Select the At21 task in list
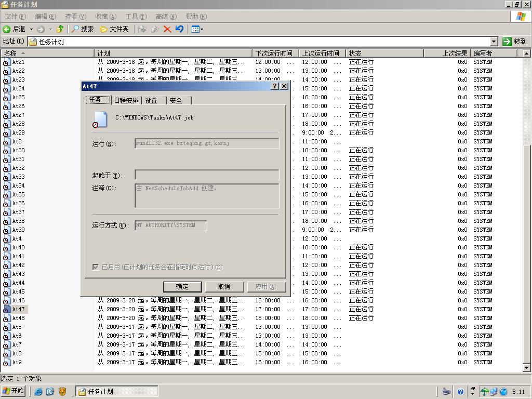532x399 pixels. 18,62
